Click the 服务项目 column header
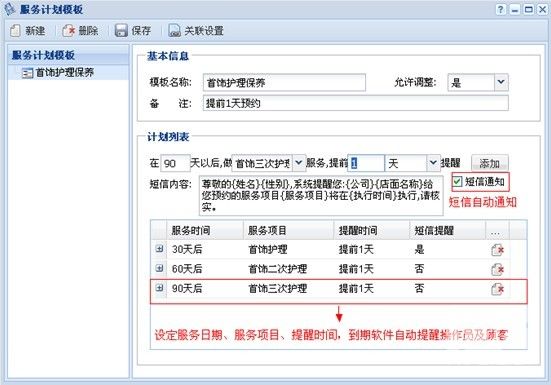 [x=289, y=230]
